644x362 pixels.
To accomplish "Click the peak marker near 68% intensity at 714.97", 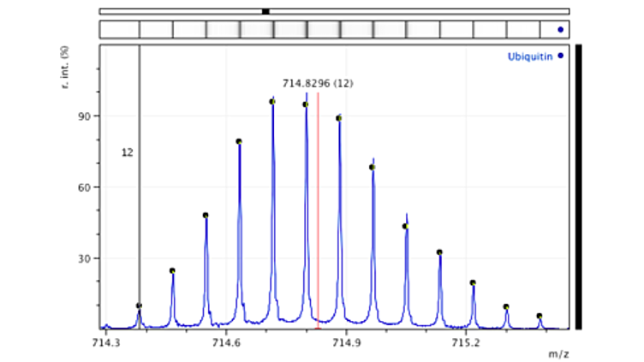I will pyautogui.click(x=373, y=168).
